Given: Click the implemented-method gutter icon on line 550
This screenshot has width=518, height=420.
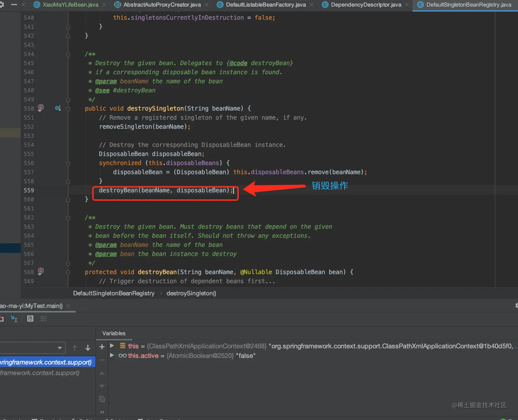Looking at the screenshot, I should click(58, 108).
